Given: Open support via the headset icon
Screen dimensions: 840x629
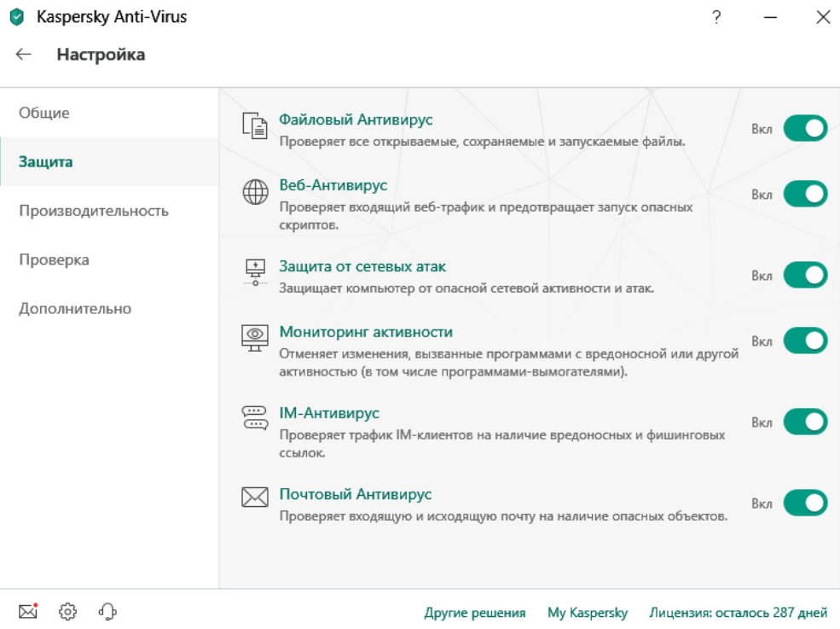Looking at the screenshot, I should coord(107,611).
